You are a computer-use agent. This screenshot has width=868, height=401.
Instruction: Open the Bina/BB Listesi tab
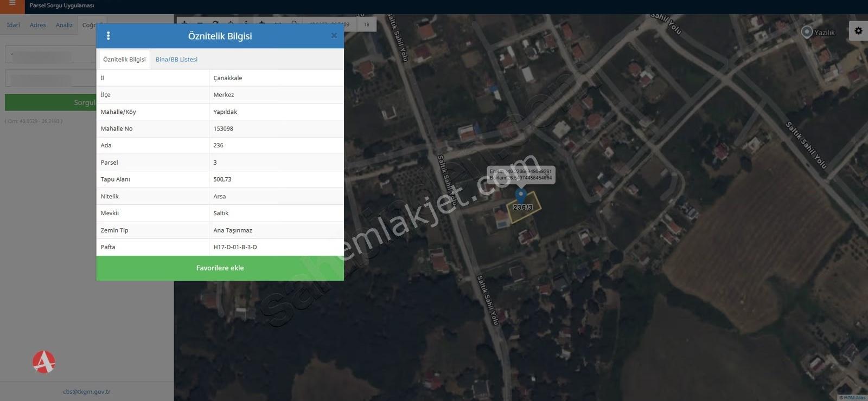[176, 60]
